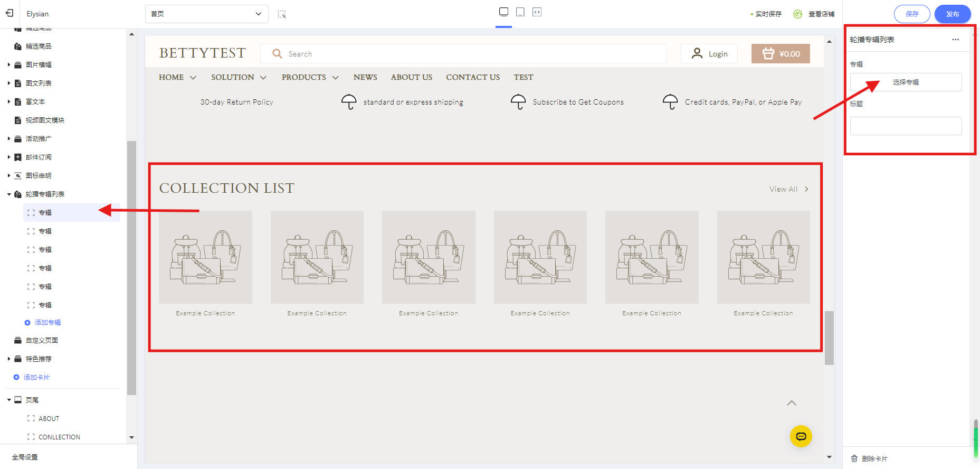Open the PRODUCTS navigation menu
The width and height of the screenshot is (980, 469).
pyautogui.click(x=310, y=77)
